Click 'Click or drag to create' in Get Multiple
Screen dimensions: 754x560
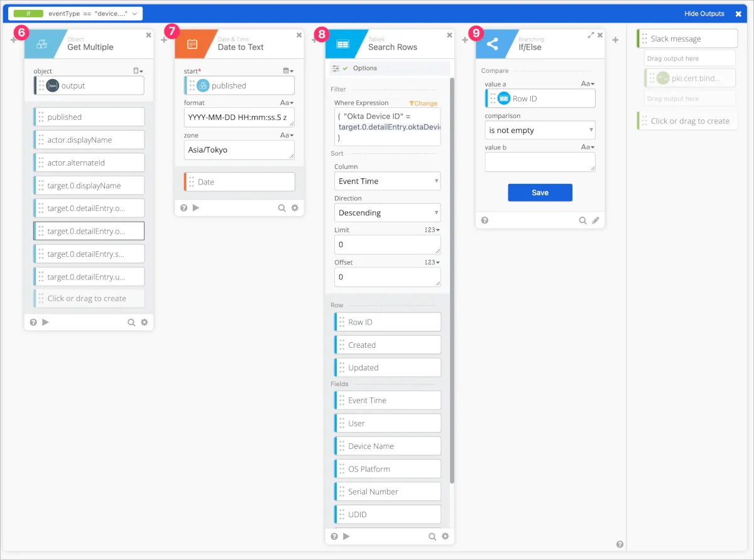pos(89,298)
